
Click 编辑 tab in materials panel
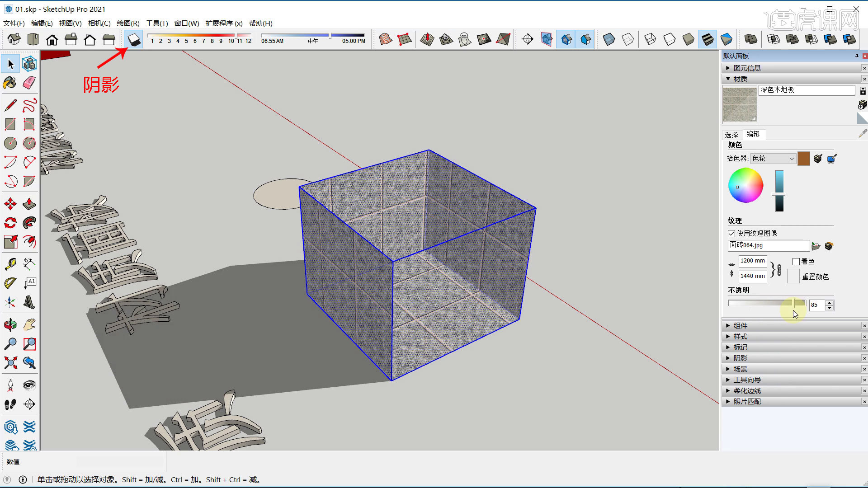(754, 133)
